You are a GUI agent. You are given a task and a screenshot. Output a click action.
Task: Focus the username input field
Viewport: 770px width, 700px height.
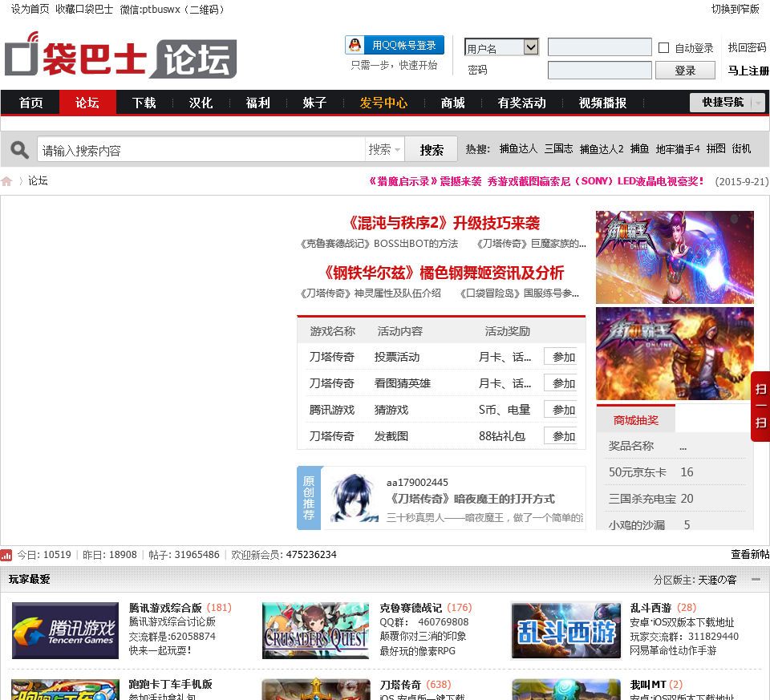click(x=600, y=47)
